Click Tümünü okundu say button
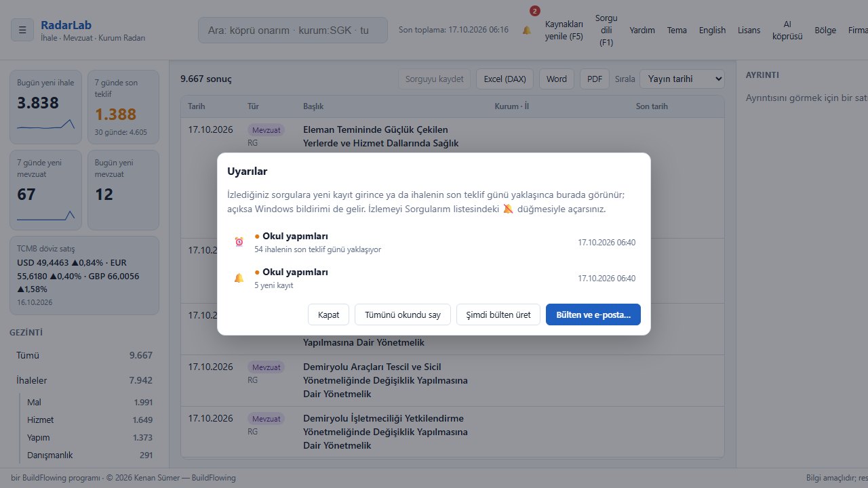The image size is (868, 488). [x=403, y=314]
